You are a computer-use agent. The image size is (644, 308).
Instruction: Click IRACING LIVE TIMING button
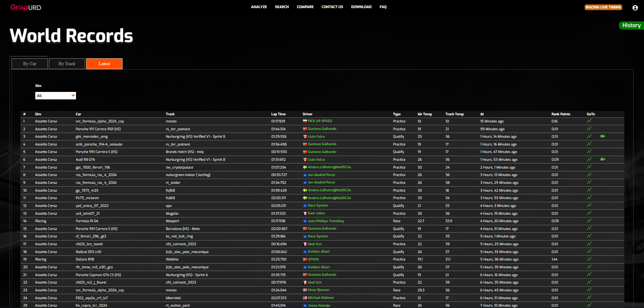[x=603, y=7]
